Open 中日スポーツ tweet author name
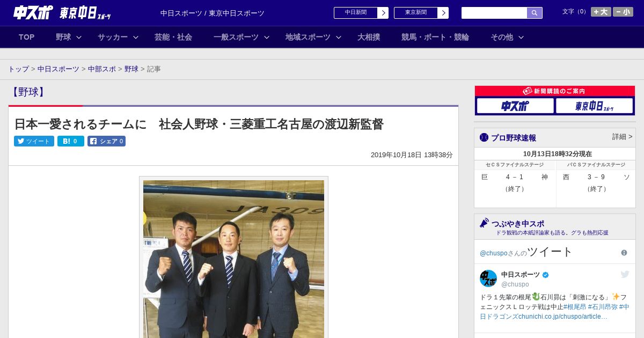The image size is (644, 338). pyautogui.click(x=521, y=275)
